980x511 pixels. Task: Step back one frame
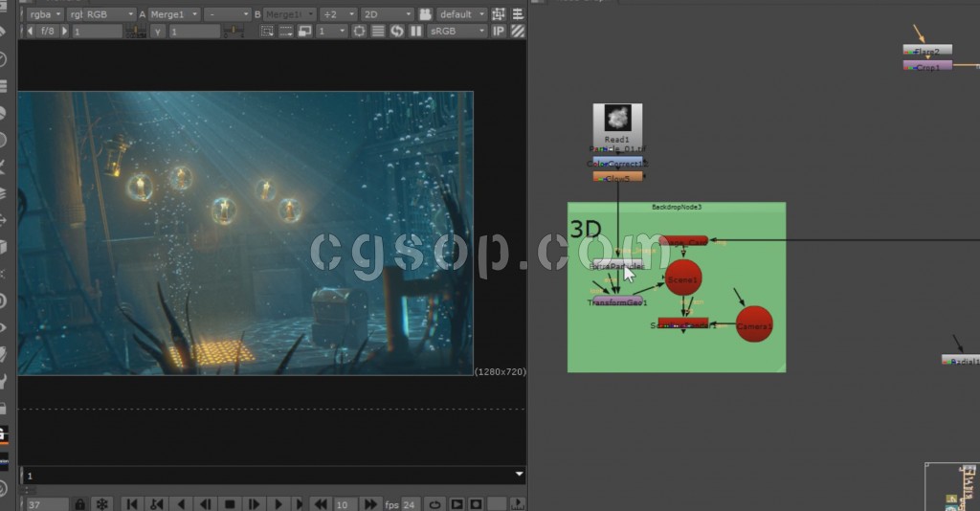205,504
